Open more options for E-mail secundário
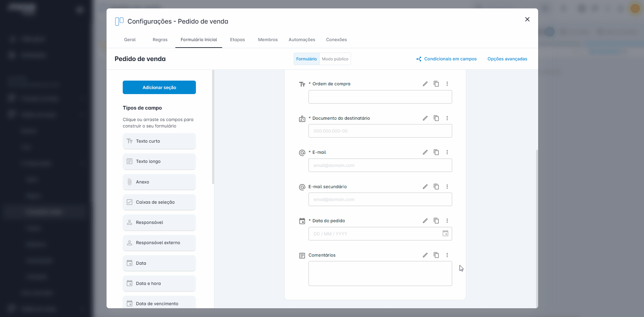 447,186
